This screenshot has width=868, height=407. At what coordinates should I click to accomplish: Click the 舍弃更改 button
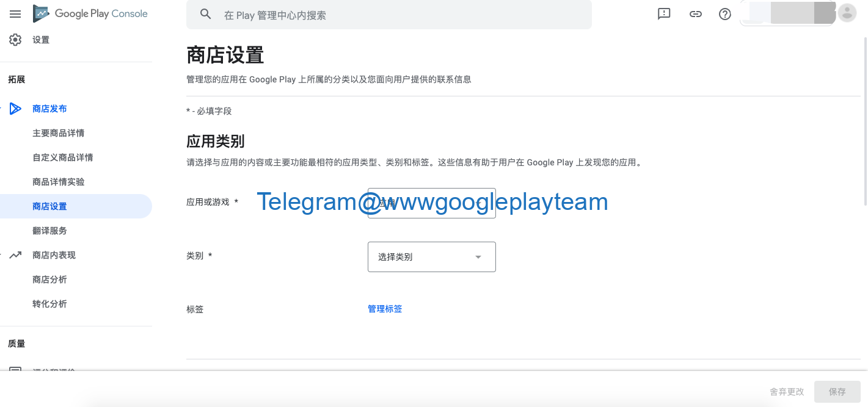(787, 392)
